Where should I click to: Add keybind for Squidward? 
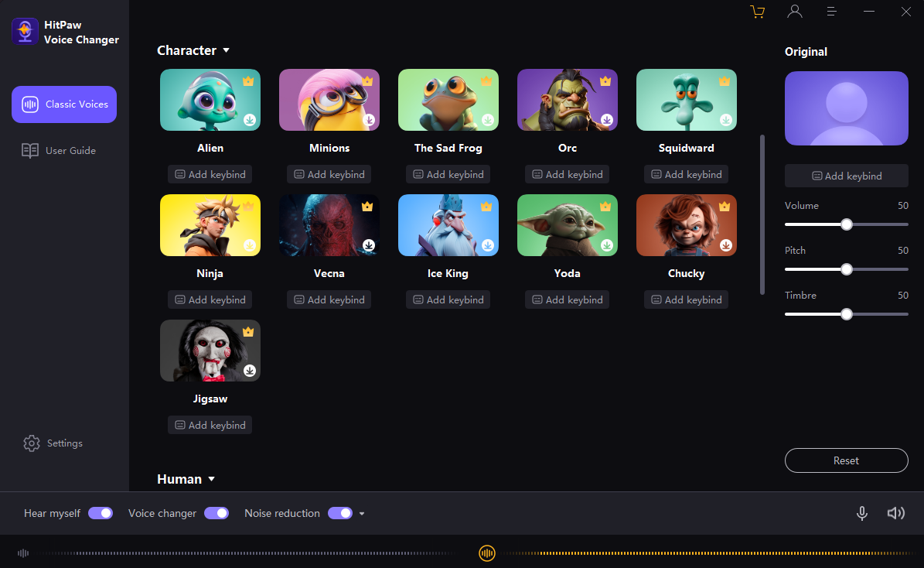686,175
